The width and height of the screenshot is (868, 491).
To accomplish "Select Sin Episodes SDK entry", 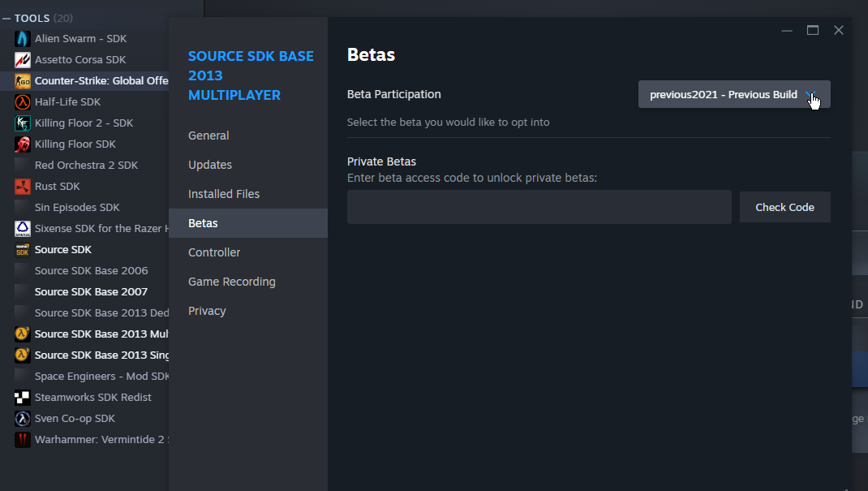I will pos(78,208).
